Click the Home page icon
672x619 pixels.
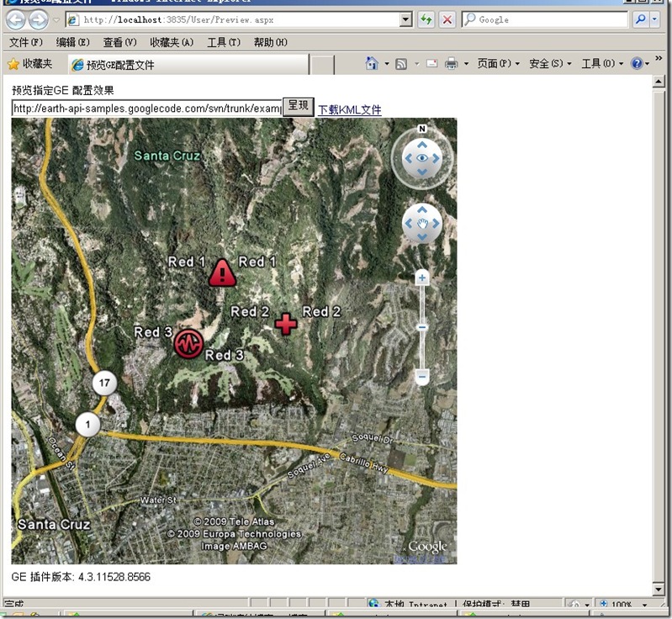click(x=372, y=63)
